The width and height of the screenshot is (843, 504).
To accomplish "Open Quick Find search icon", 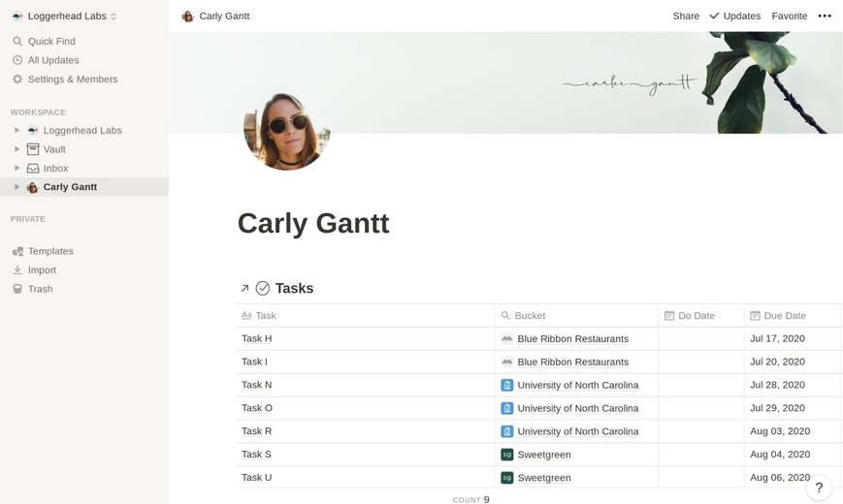I will coord(17,42).
